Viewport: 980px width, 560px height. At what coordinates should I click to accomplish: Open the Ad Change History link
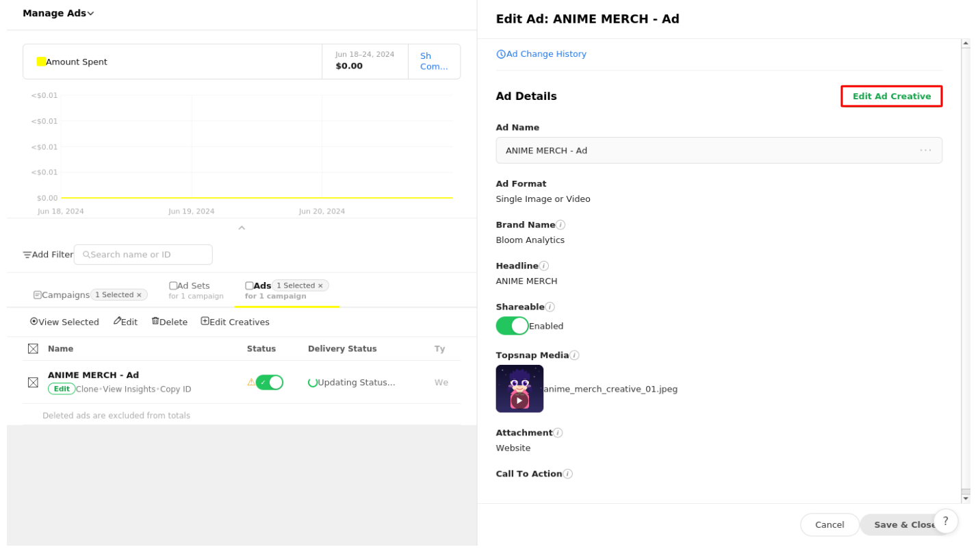click(545, 54)
